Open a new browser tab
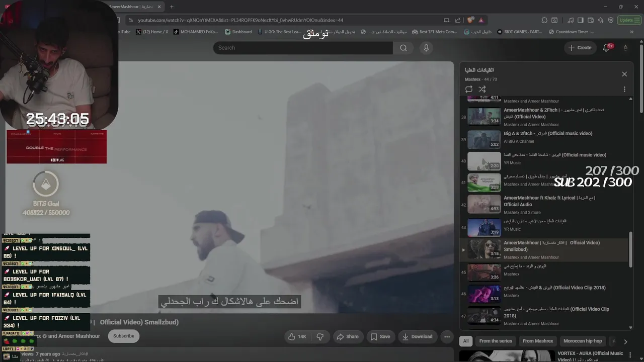The width and height of the screenshot is (644, 362). coord(172,7)
